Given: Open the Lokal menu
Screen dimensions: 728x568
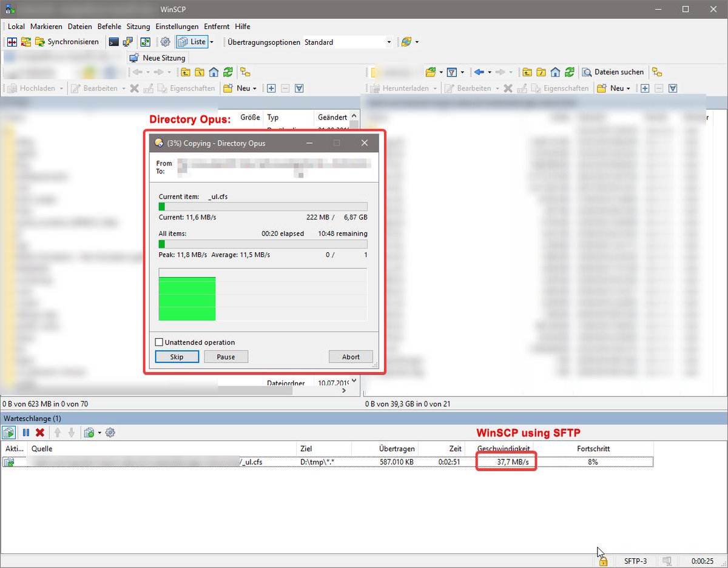Looking at the screenshot, I should (x=16, y=27).
